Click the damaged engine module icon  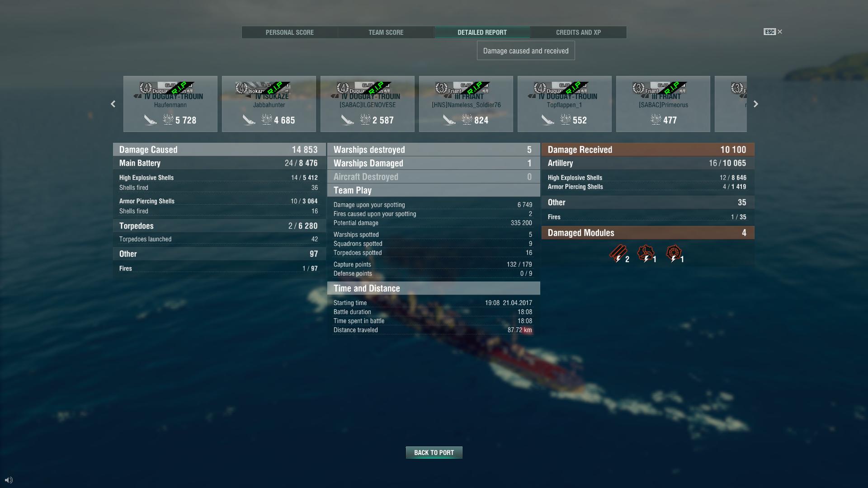click(x=646, y=253)
